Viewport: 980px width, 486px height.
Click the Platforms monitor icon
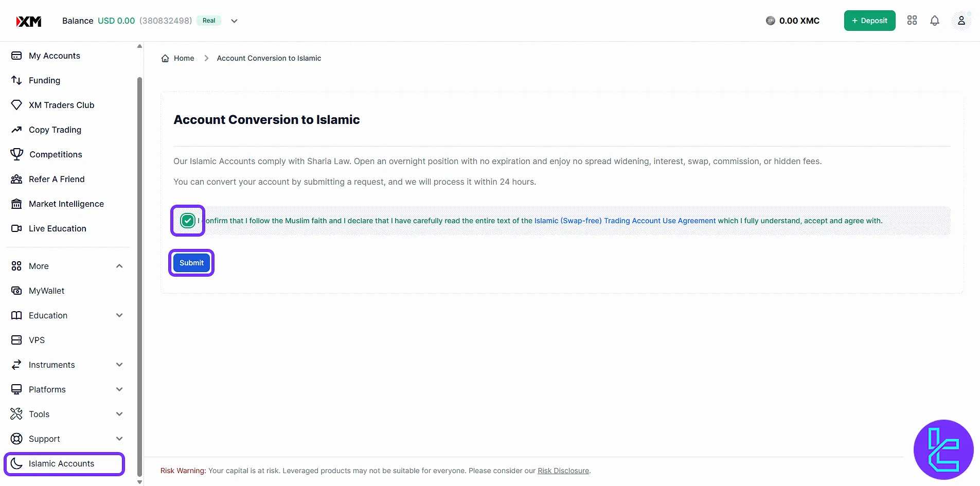[x=16, y=389]
